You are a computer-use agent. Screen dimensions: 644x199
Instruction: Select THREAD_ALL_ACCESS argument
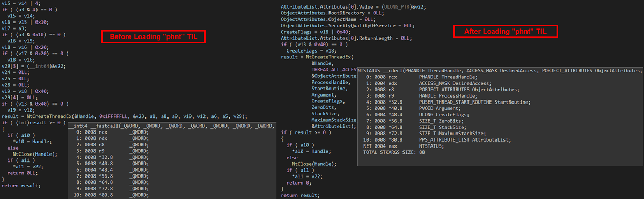coord(335,70)
